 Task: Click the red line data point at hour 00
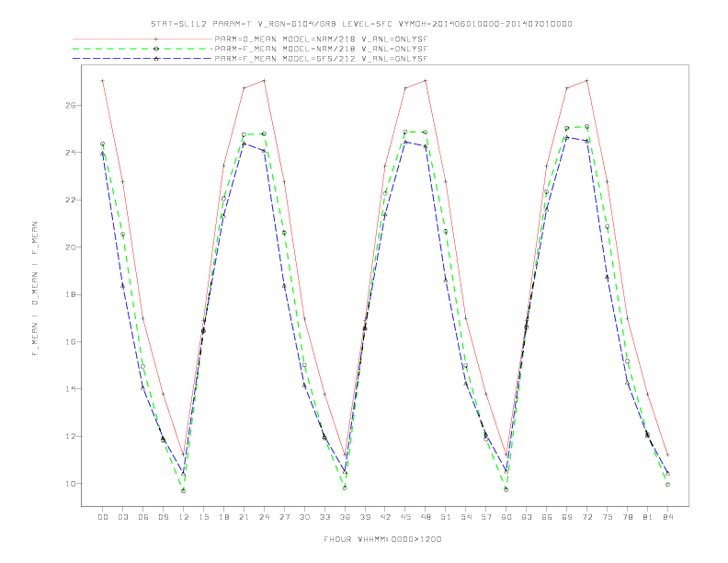(103, 80)
